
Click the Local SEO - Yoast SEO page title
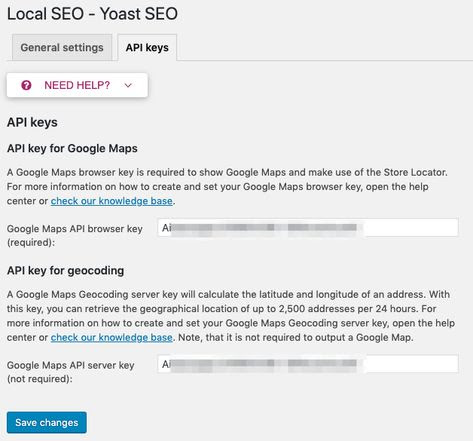point(92,14)
